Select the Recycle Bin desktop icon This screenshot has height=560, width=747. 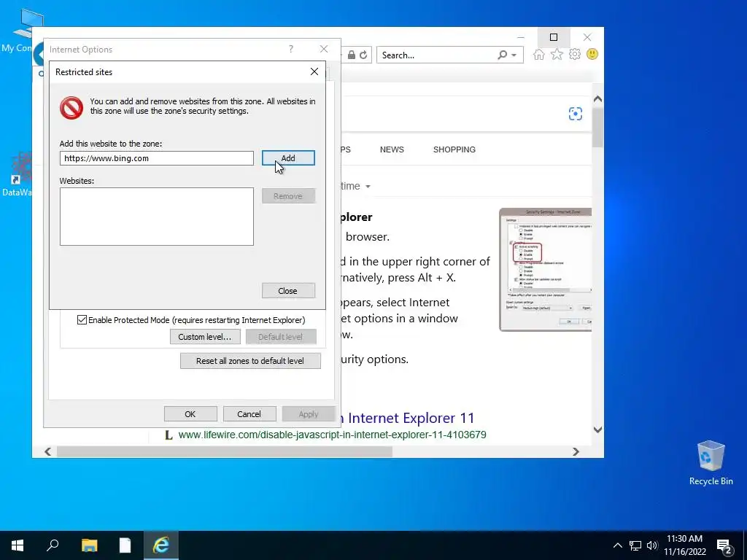(711, 463)
